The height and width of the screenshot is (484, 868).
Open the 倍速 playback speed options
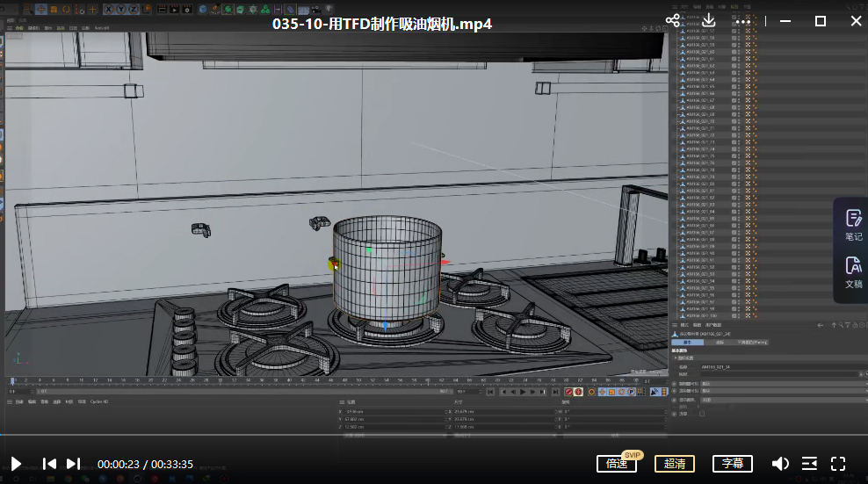pyautogui.click(x=617, y=463)
